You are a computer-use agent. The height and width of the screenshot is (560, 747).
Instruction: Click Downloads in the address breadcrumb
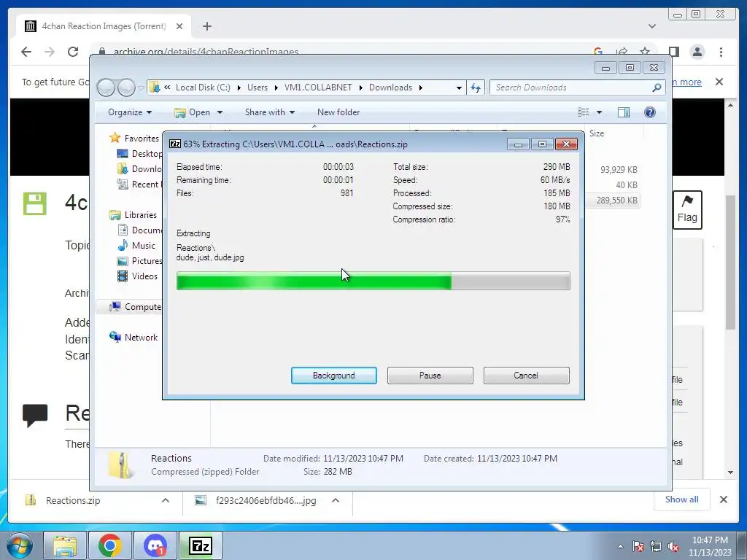pyautogui.click(x=391, y=87)
